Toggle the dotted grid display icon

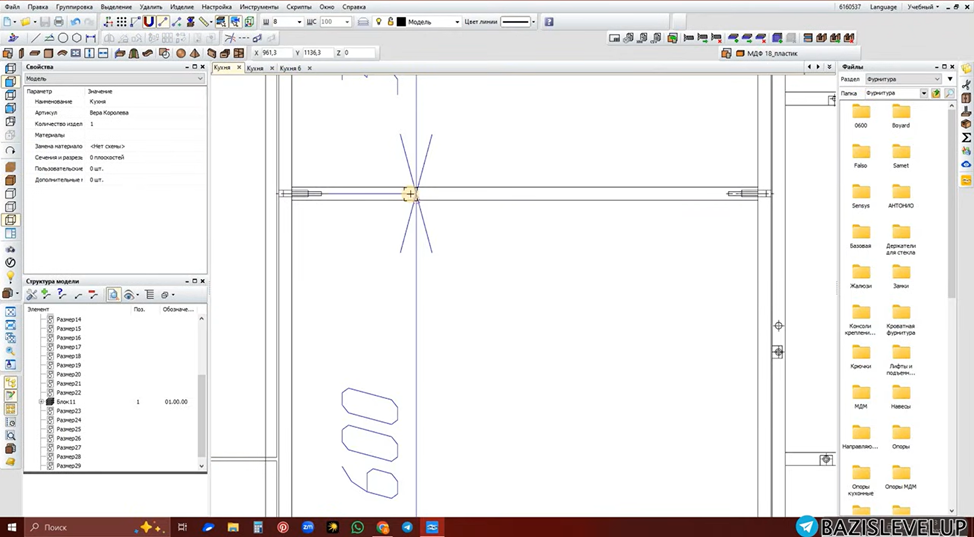tap(122, 22)
